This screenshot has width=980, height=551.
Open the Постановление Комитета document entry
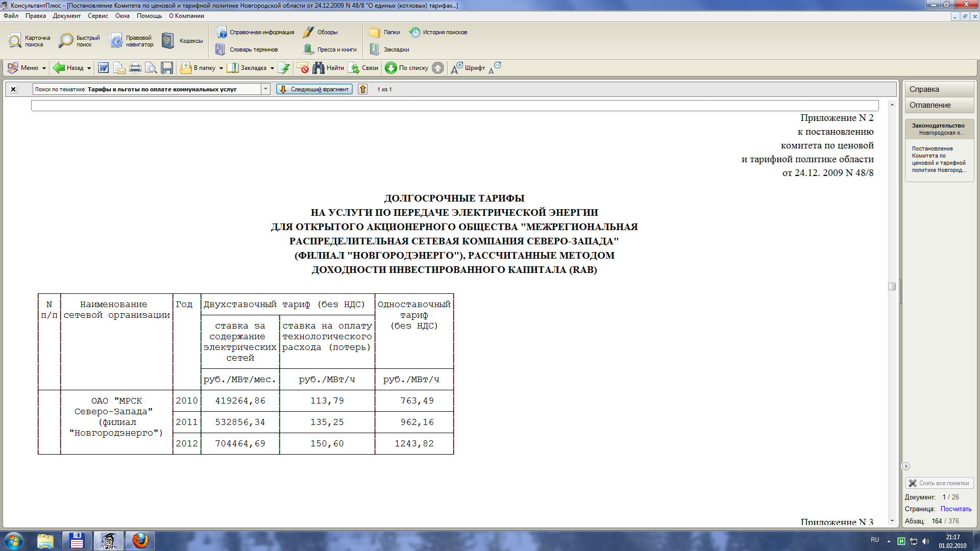tap(939, 159)
